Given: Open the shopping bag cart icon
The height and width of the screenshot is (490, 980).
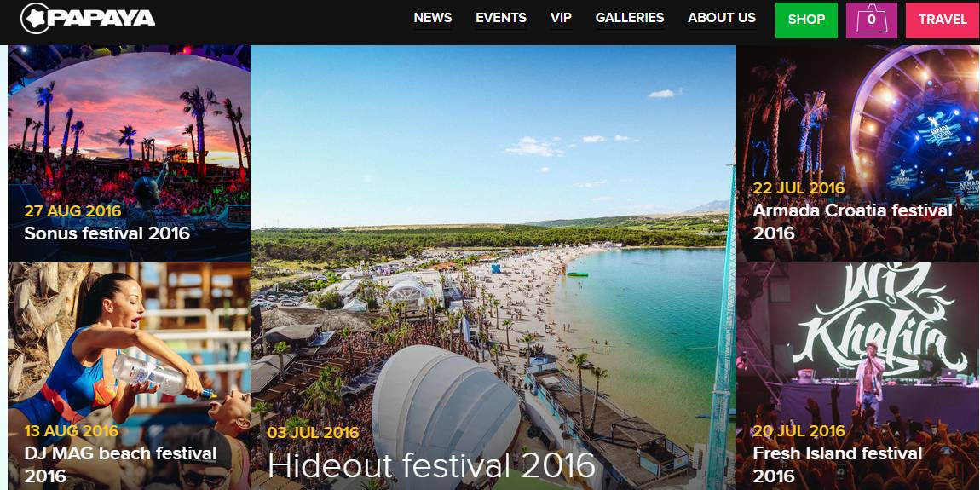Looking at the screenshot, I should pyautogui.click(x=871, y=20).
